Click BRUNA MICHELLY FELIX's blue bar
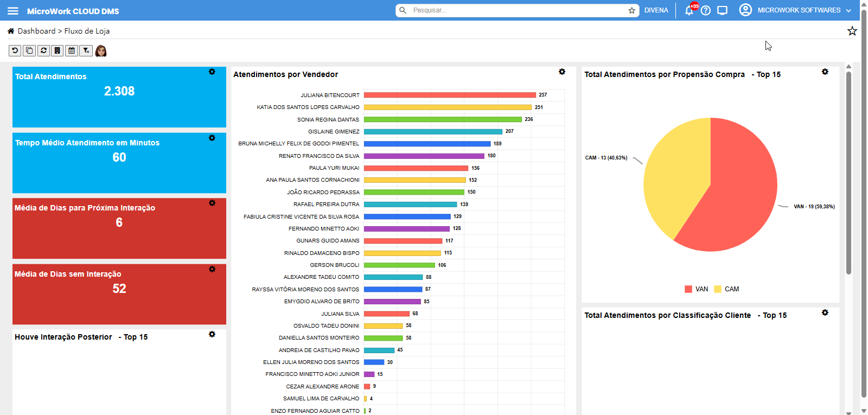The image size is (868, 415). tap(427, 144)
